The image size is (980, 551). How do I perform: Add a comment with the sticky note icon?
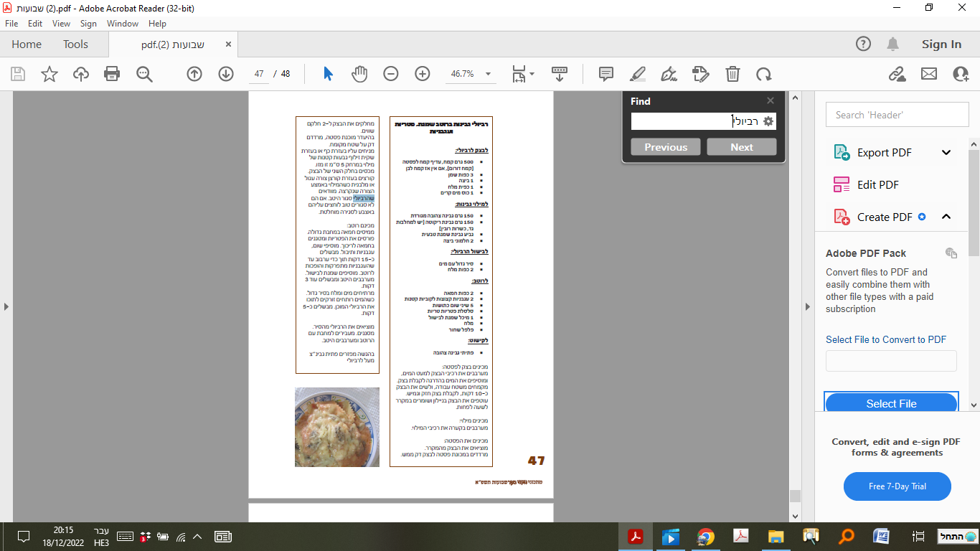[x=606, y=74]
